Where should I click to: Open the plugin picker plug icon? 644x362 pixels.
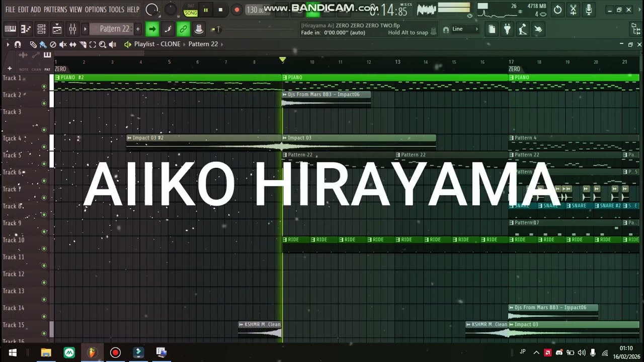(x=507, y=29)
